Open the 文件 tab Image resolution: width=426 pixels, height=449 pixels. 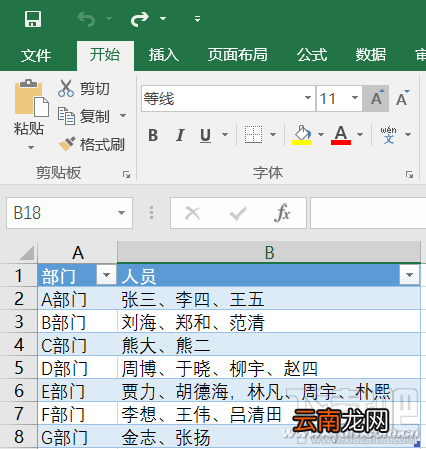pyautogui.click(x=36, y=55)
